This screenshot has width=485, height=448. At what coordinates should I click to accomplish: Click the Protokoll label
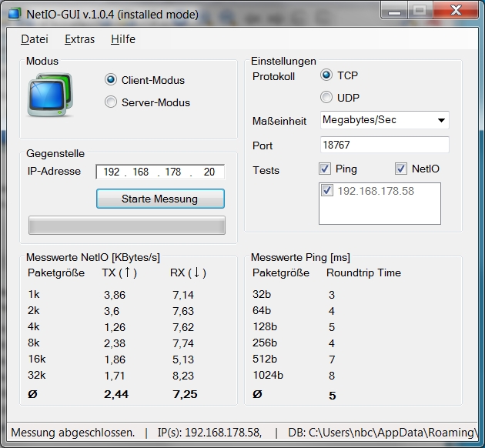tap(273, 76)
